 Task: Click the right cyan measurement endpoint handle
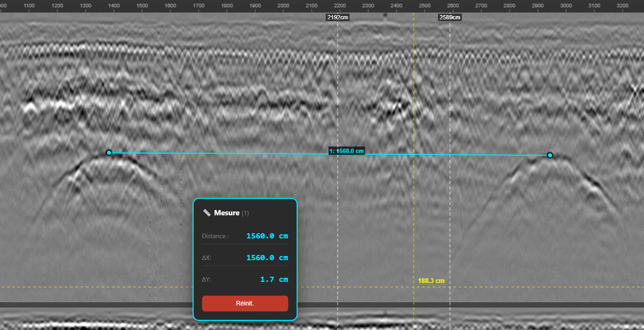[x=550, y=155]
